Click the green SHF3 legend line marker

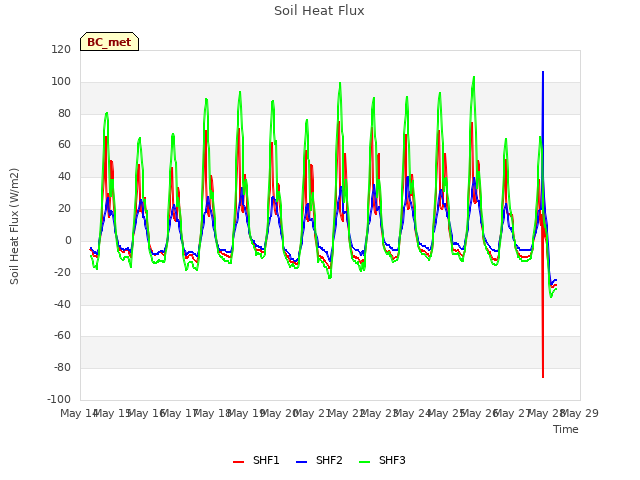364,462
